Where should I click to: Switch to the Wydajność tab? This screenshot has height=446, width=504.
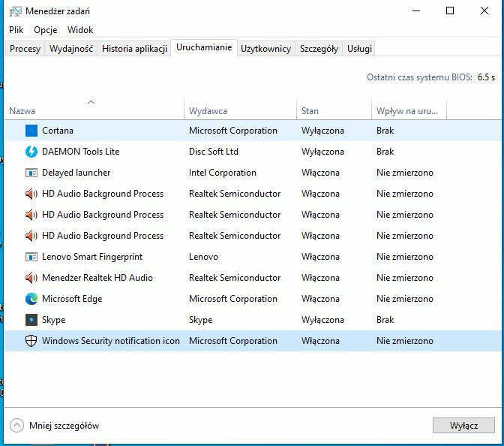point(71,49)
